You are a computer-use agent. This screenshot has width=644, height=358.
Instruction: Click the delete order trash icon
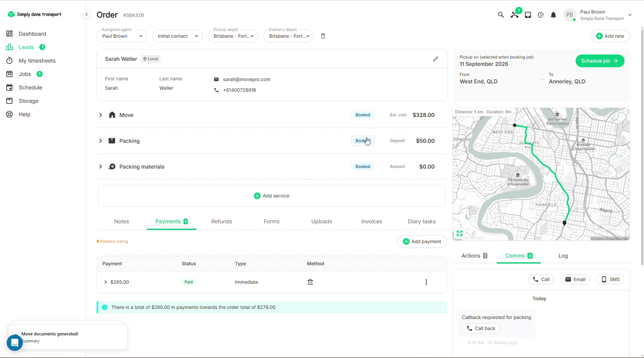point(323,36)
